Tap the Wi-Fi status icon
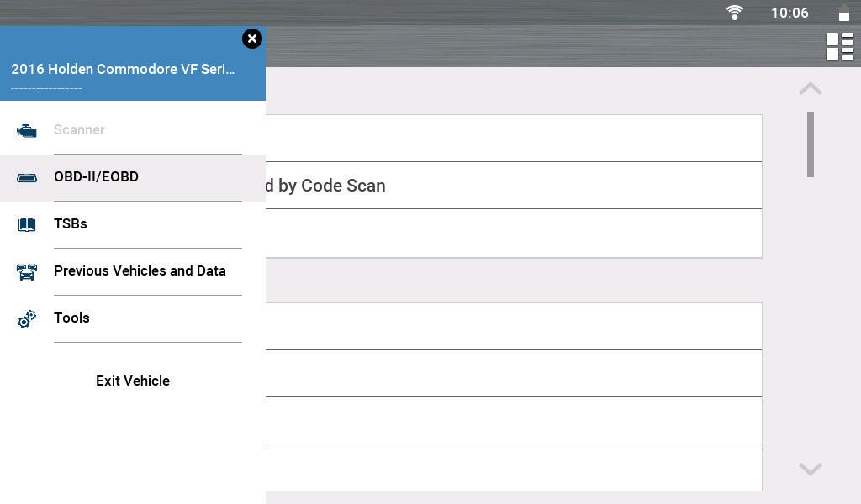 [x=734, y=12]
